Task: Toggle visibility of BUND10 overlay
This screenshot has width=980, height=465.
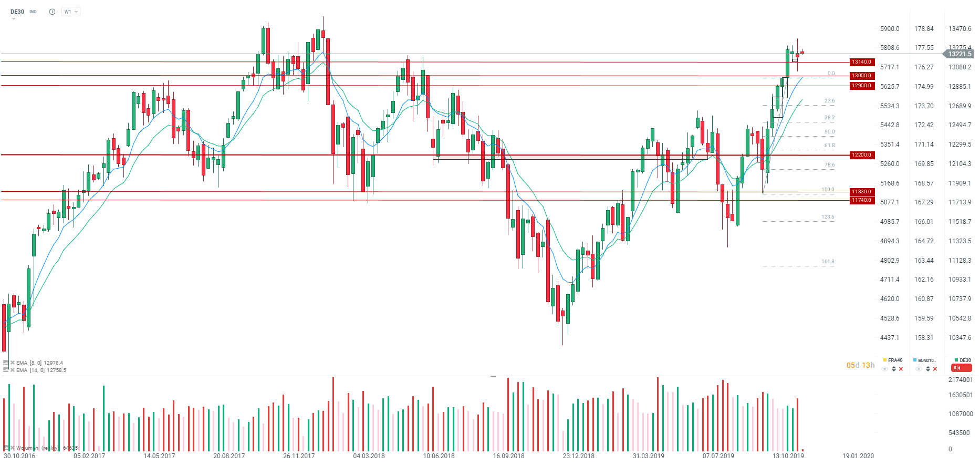Action: coord(919,369)
